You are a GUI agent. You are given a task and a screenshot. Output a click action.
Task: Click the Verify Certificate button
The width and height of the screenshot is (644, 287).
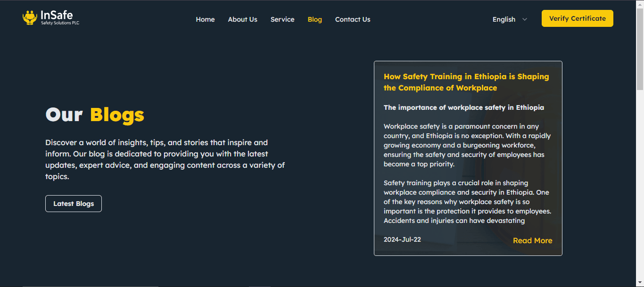[577, 18]
